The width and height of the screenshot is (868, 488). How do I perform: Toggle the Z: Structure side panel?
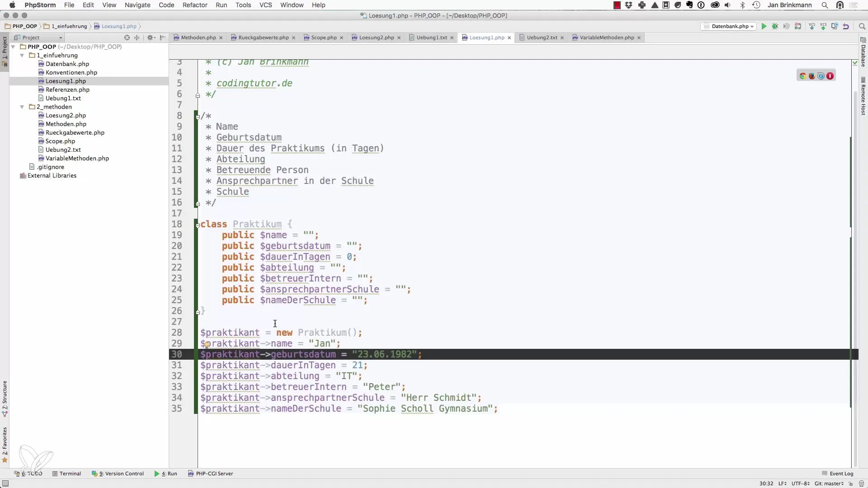coord(5,398)
